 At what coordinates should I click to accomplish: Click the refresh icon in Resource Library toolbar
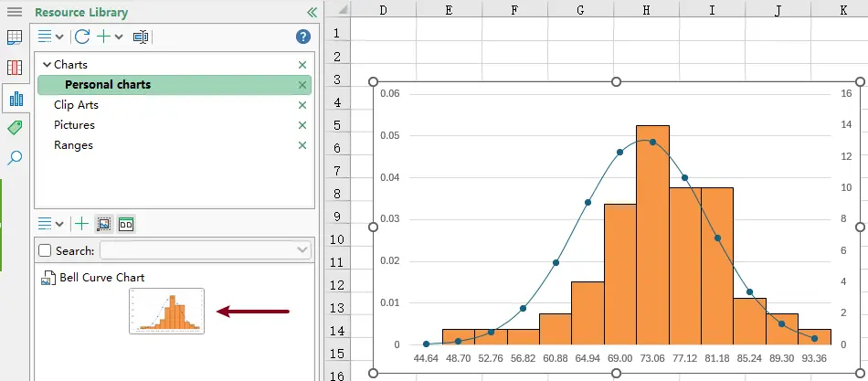point(82,37)
